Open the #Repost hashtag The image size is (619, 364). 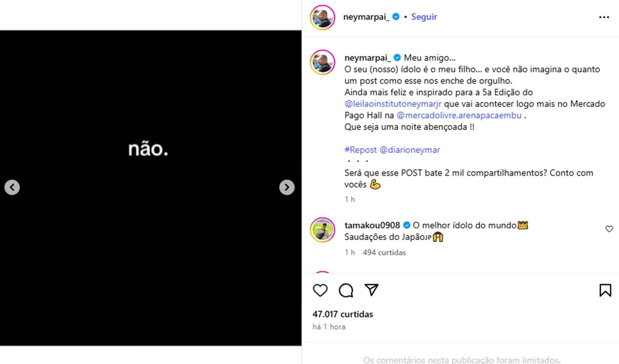[x=361, y=150]
